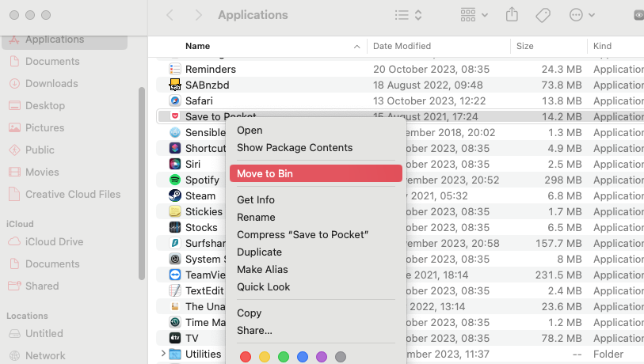Image resolution: width=644 pixels, height=364 pixels.
Task: Apply the red tag colour
Action: (x=246, y=357)
